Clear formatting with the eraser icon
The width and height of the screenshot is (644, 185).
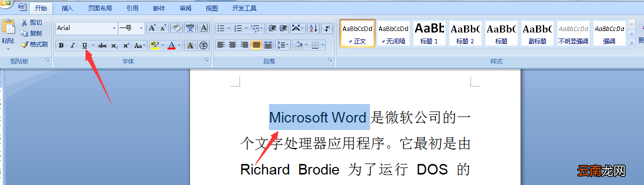point(176,28)
